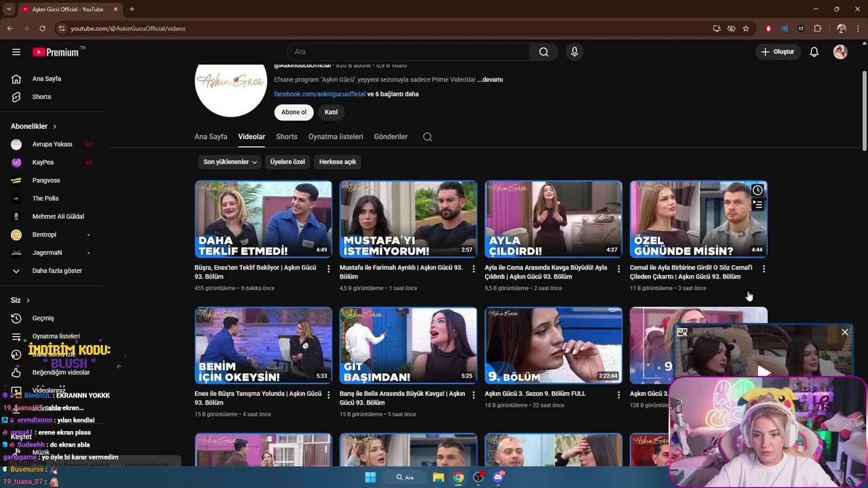This screenshot has width=868, height=488.
Task: Click the Oluştur create button
Action: 778,52
